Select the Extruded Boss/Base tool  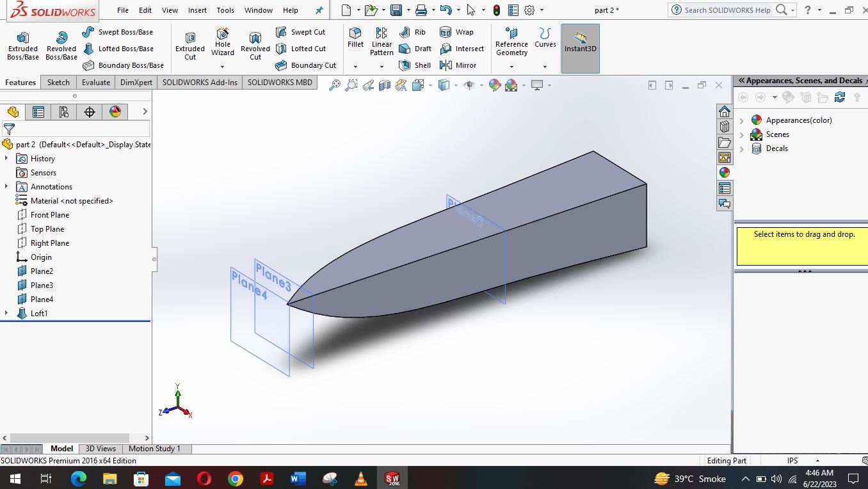tap(23, 46)
